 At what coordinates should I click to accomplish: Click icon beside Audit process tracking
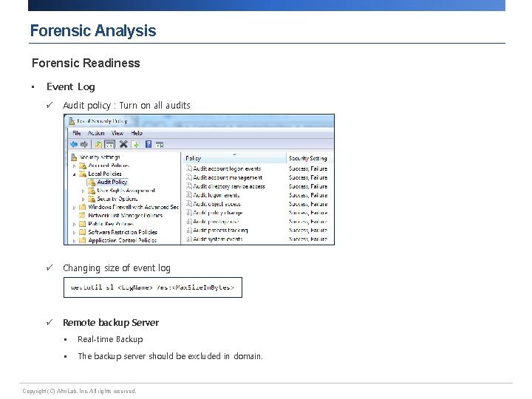189,230
